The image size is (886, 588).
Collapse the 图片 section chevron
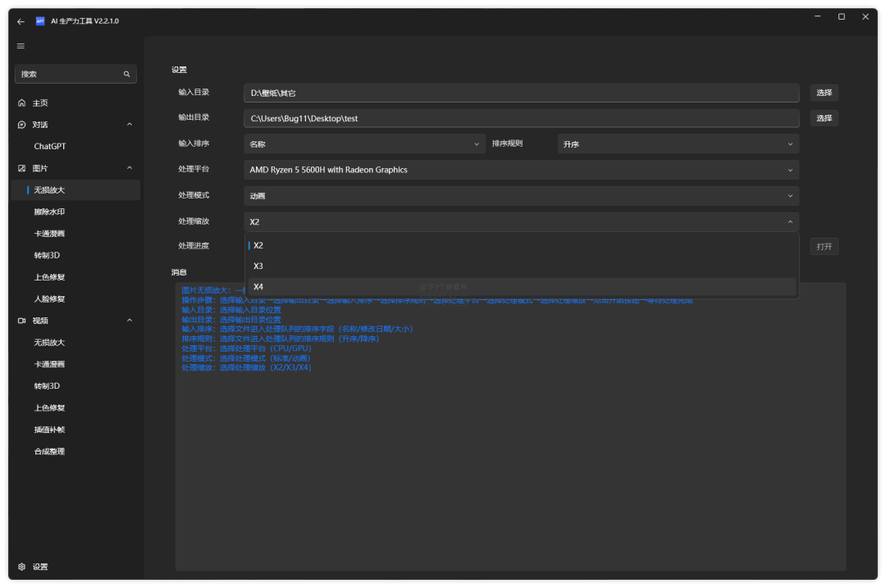tap(130, 168)
